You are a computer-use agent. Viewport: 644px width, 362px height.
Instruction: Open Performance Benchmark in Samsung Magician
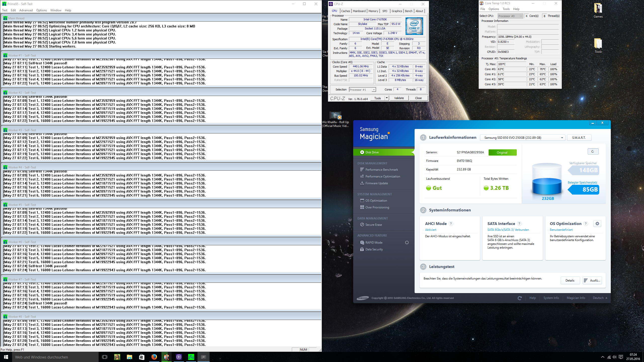[x=381, y=170]
